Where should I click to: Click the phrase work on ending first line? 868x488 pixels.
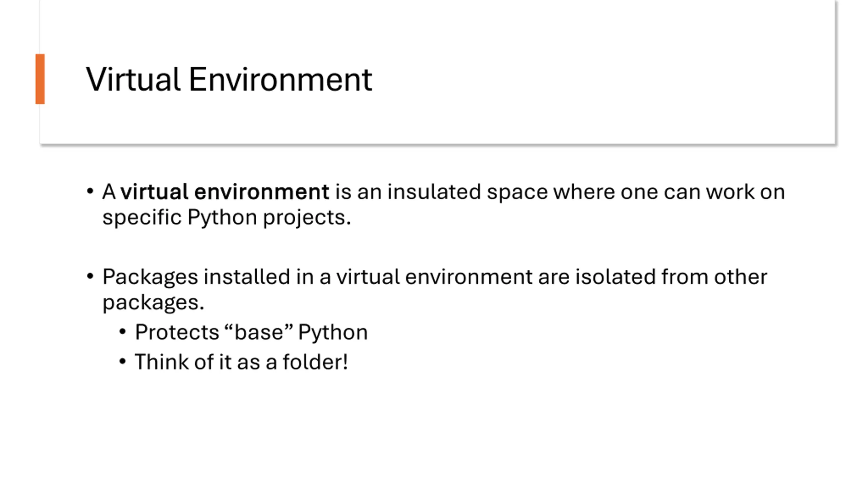pyautogui.click(x=745, y=192)
